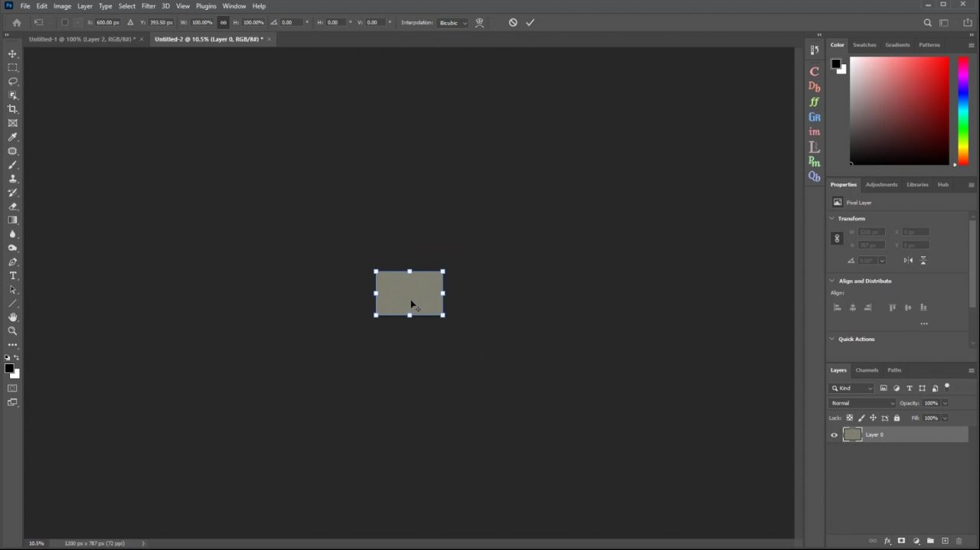Switch to warp mode icon
The height and width of the screenshot is (550, 980).
(479, 22)
